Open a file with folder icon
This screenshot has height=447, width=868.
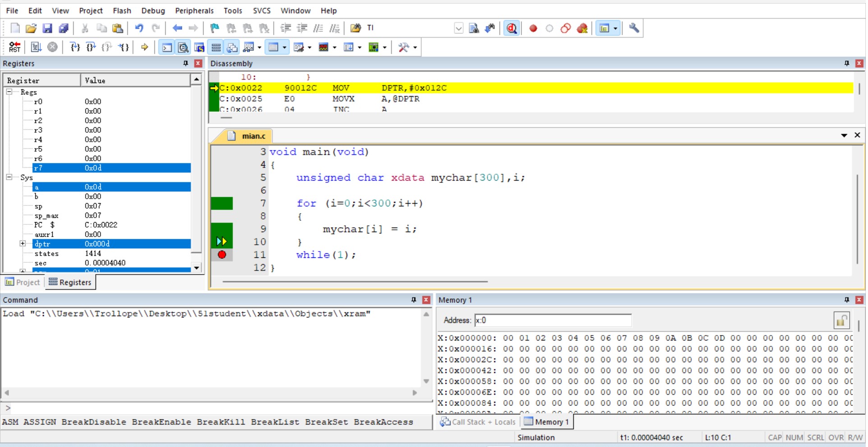[x=31, y=28]
